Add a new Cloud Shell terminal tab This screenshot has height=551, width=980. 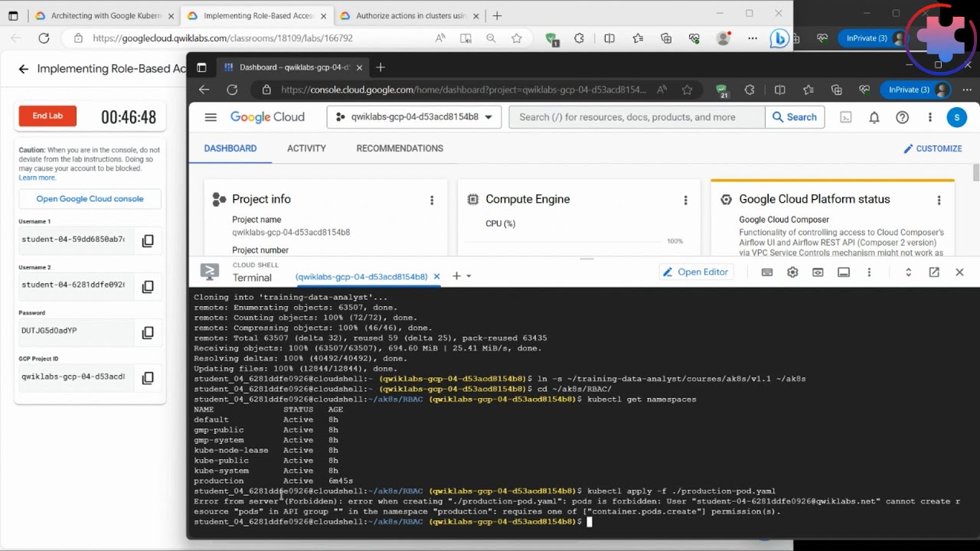tap(456, 276)
